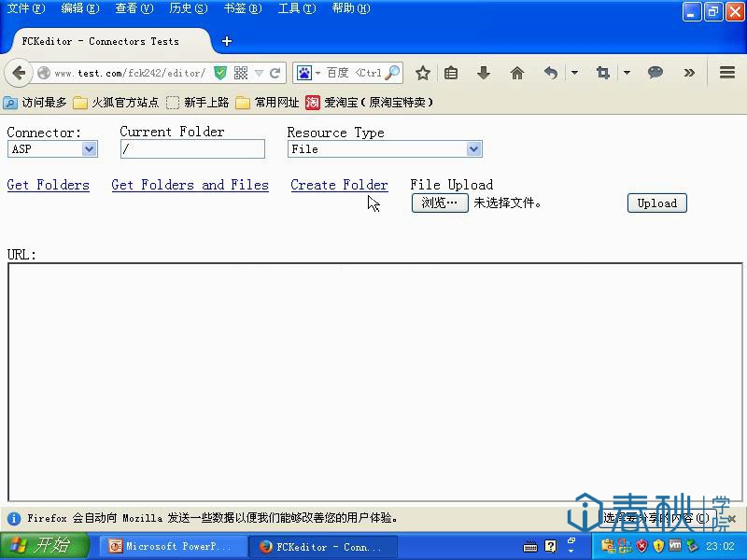Open the downloads arrow icon
The image size is (747, 560).
[x=483, y=73]
